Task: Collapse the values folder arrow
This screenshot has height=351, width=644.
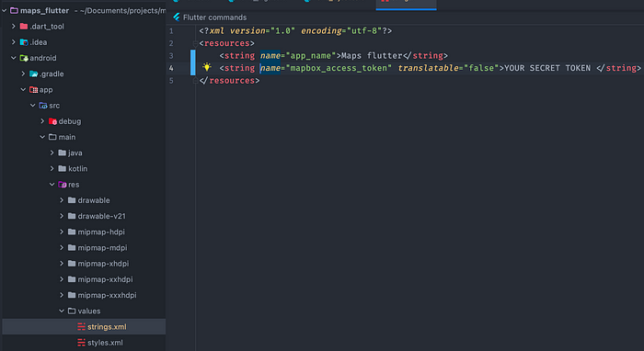Action: [x=62, y=311]
